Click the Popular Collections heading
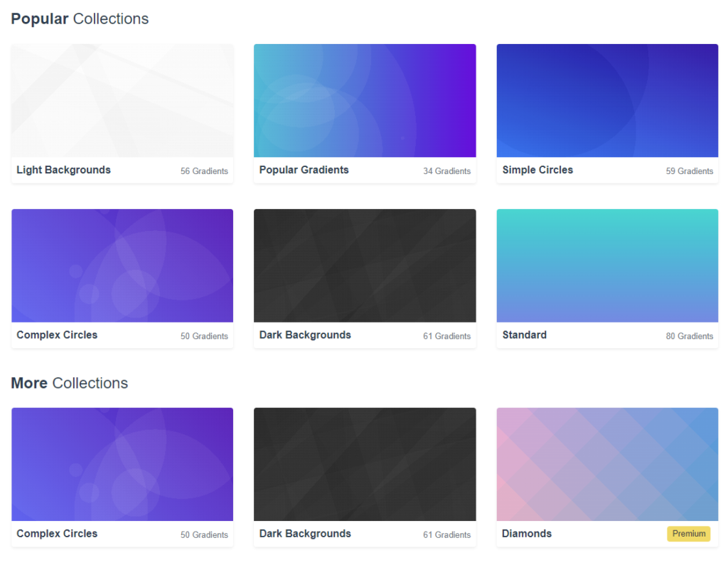Viewport: 728px width, 565px height. (x=79, y=18)
